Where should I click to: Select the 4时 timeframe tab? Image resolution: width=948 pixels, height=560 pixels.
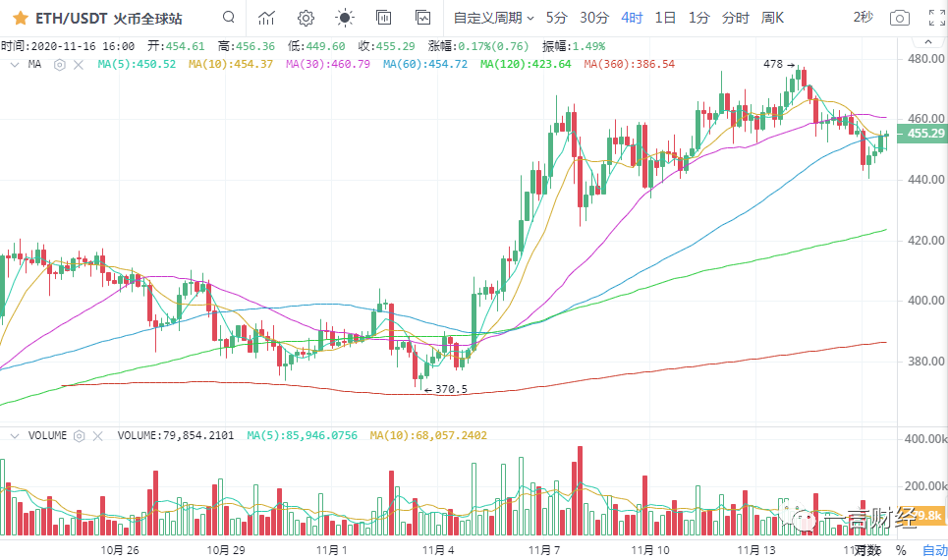pyautogui.click(x=632, y=18)
